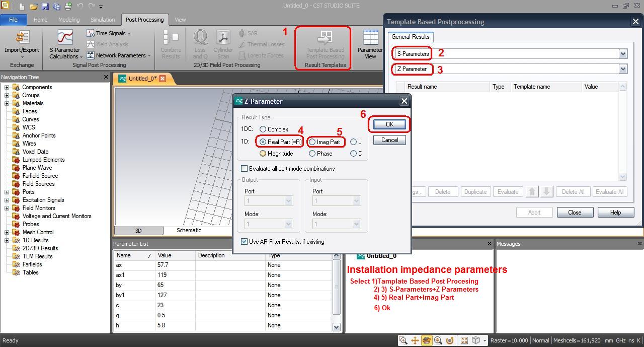The image size is (644, 347).
Task: Open the Network Parameters dropdown arrow
Action: pyautogui.click(x=149, y=56)
